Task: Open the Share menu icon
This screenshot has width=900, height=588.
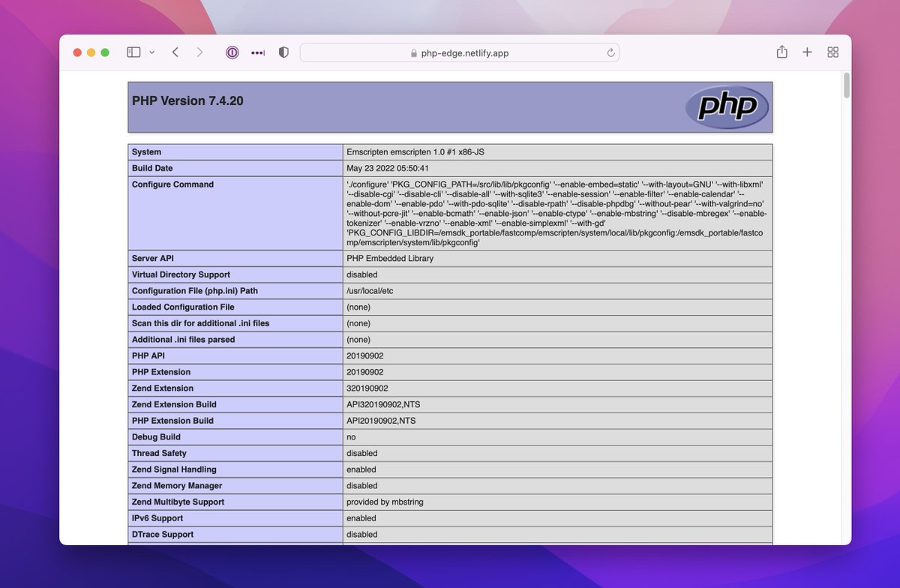Action: pyautogui.click(x=782, y=52)
